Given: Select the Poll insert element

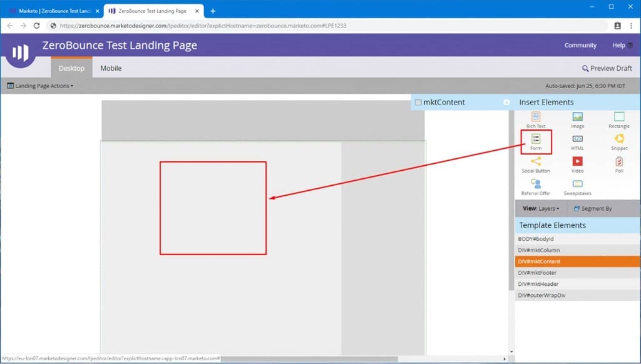Looking at the screenshot, I should point(619,164).
